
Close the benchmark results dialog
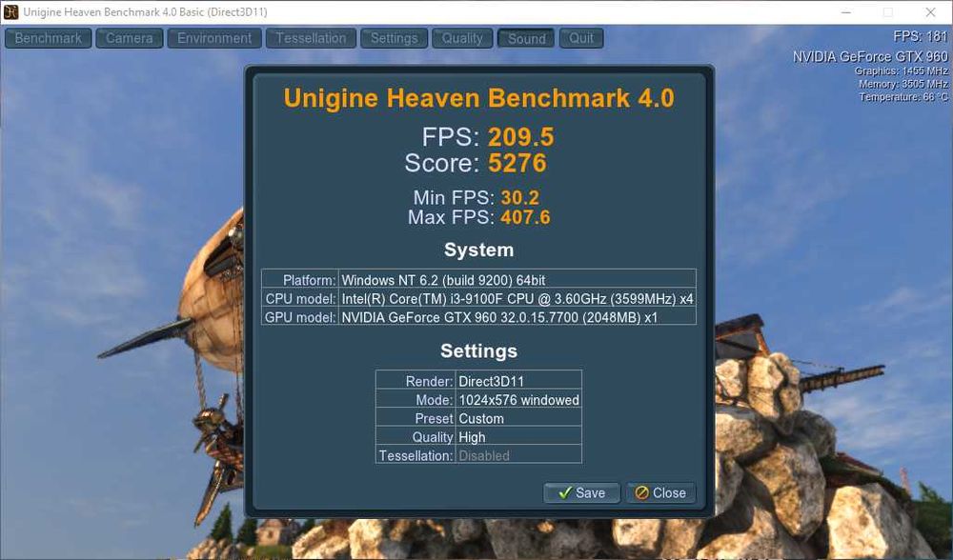coord(660,492)
